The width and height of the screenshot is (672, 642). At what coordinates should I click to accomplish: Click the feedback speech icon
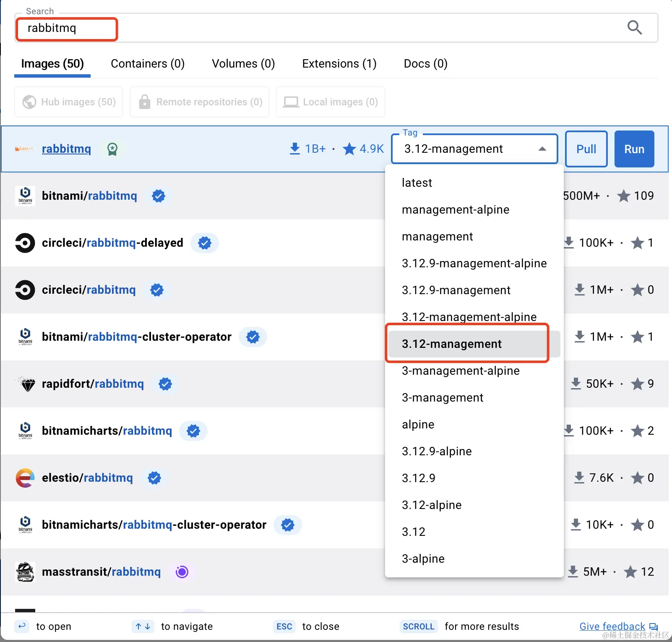coord(653,627)
